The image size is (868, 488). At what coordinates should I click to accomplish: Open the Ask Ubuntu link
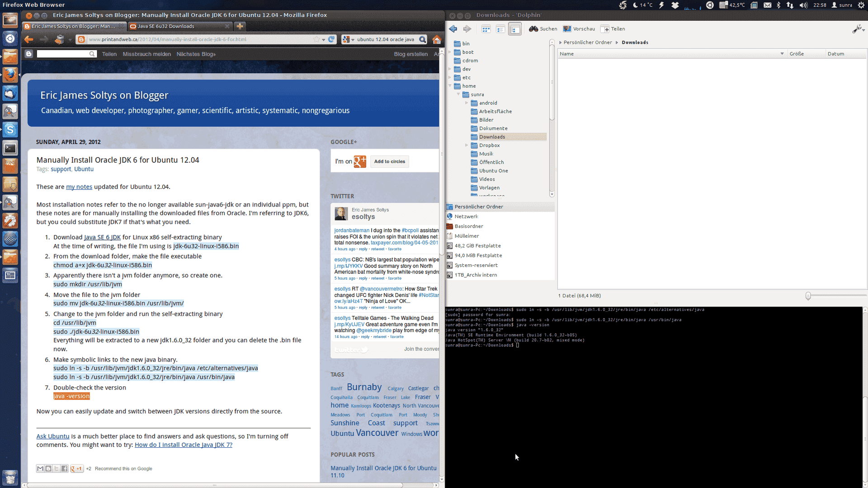pos(53,436)
